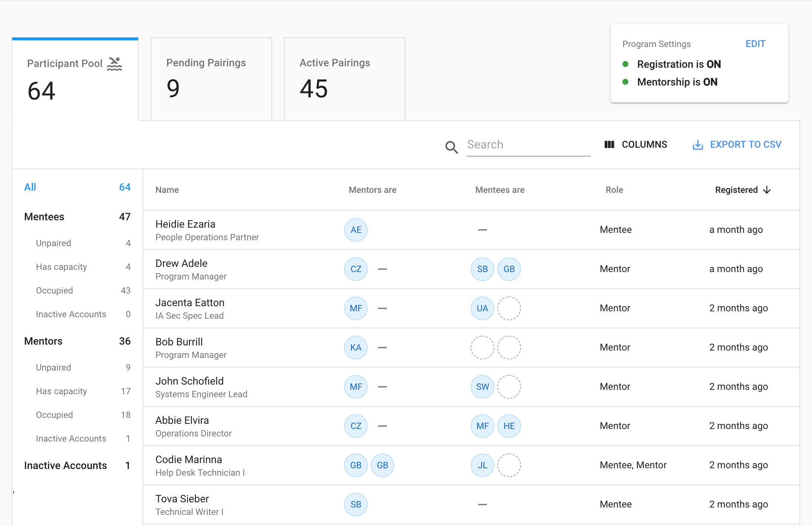Collapse the Mentees filter group
The height and width of the screenshot is (526, 812).
point(44,217)
